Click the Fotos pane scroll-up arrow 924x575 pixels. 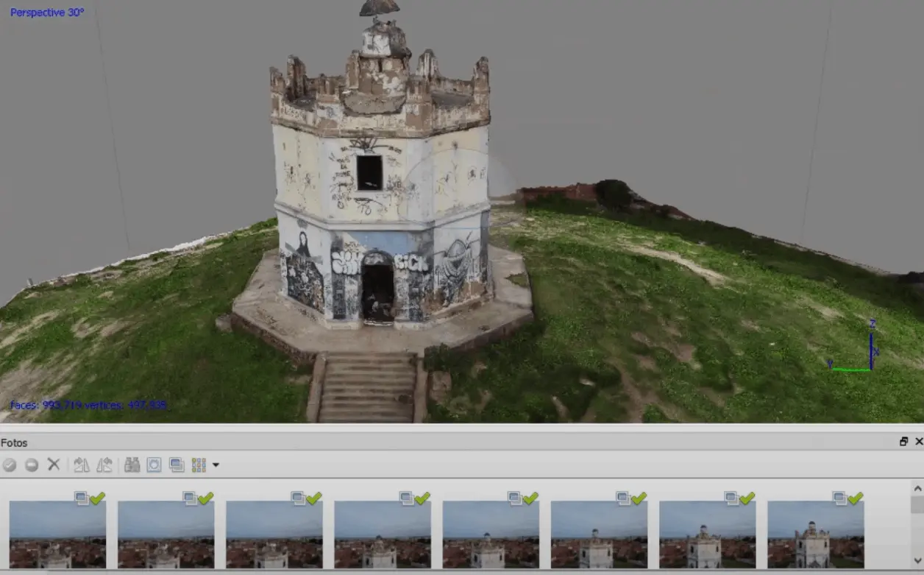click(917, 488)
